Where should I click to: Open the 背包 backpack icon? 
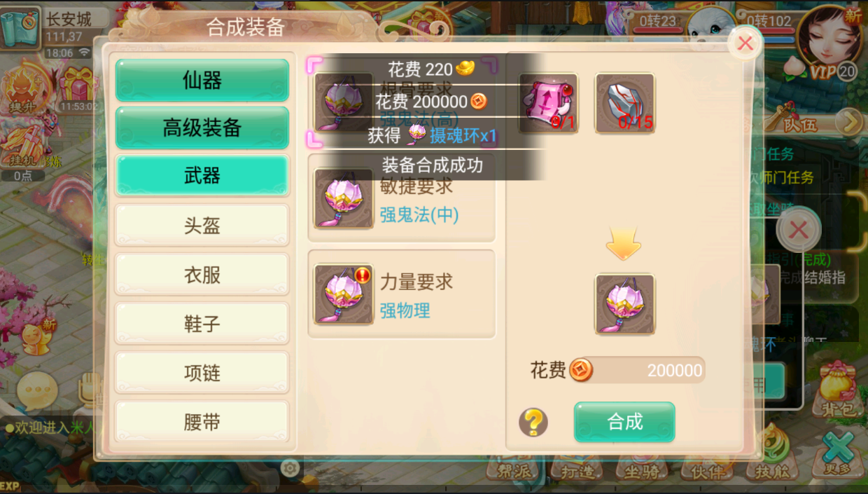(837, 390)
